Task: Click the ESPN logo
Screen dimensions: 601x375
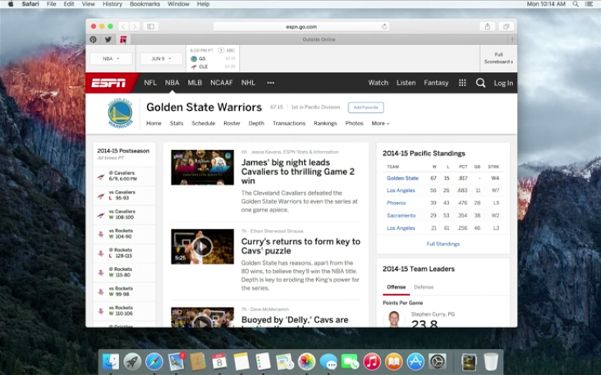Action: click(x=109, y=83)
